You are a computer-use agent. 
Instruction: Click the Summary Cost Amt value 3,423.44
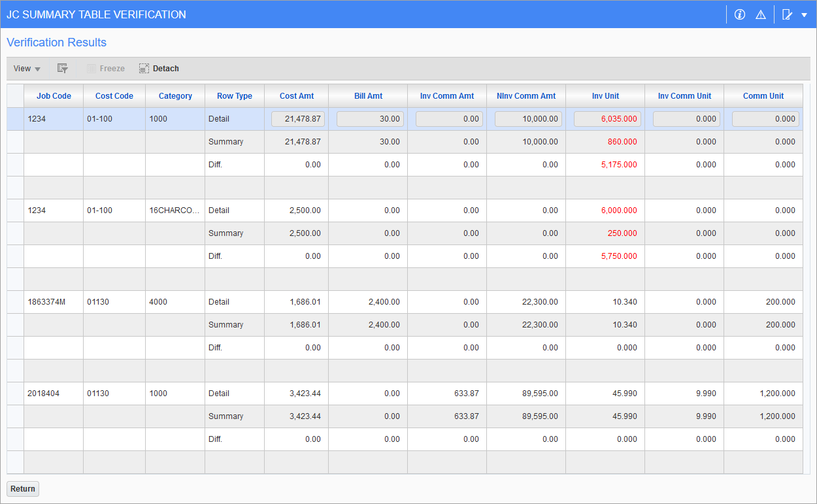[x=305, y=416]
